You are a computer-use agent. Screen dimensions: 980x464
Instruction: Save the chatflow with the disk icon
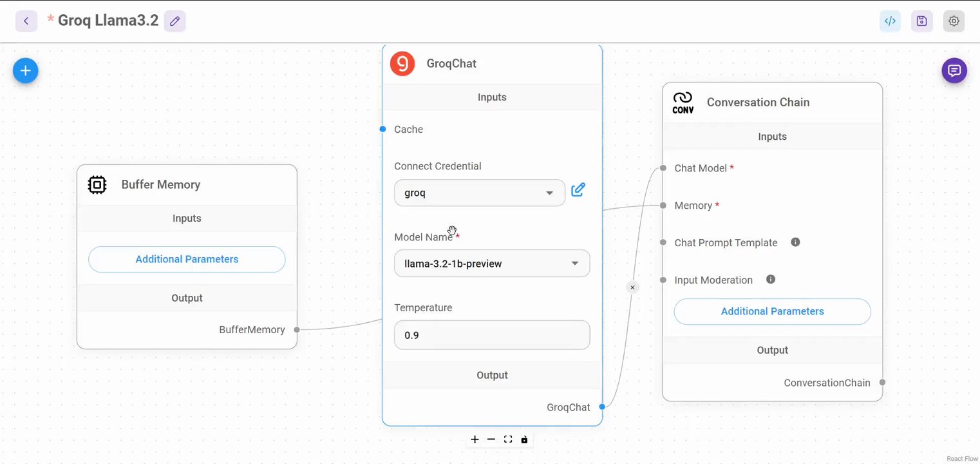click(922, 21)
